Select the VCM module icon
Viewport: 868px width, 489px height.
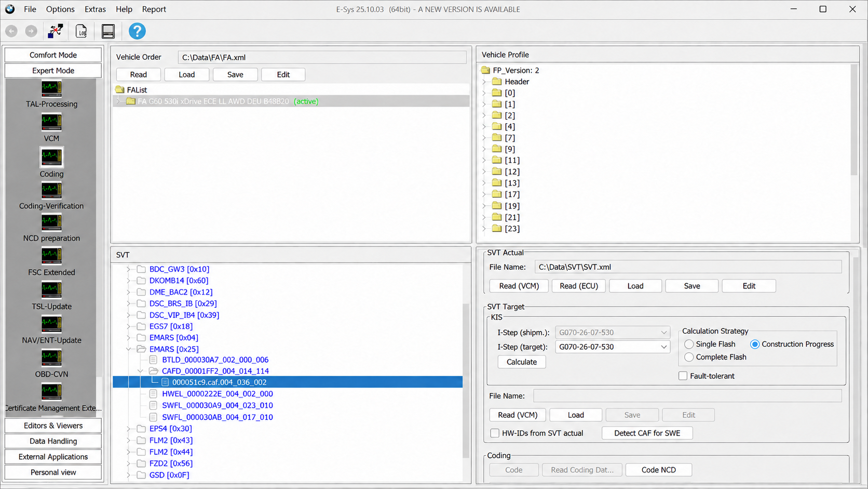pos(51,123)
